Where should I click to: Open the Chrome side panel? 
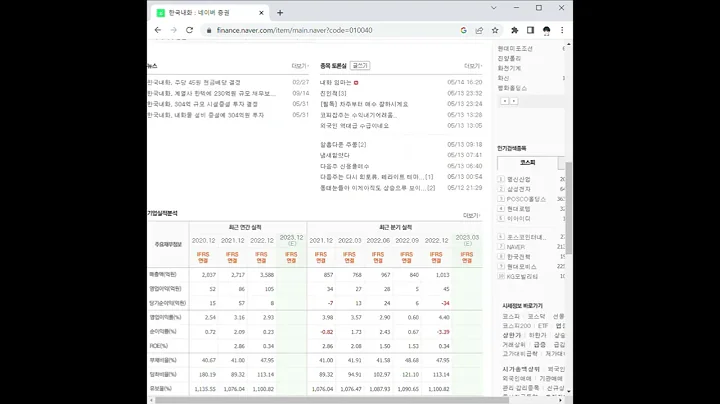point(530,30)
